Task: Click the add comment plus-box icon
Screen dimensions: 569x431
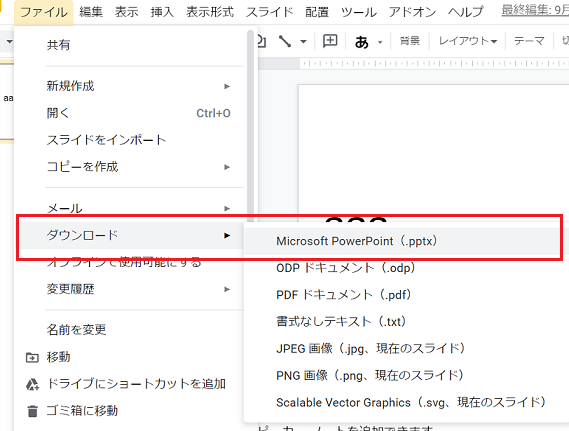Action: point(330,41)
